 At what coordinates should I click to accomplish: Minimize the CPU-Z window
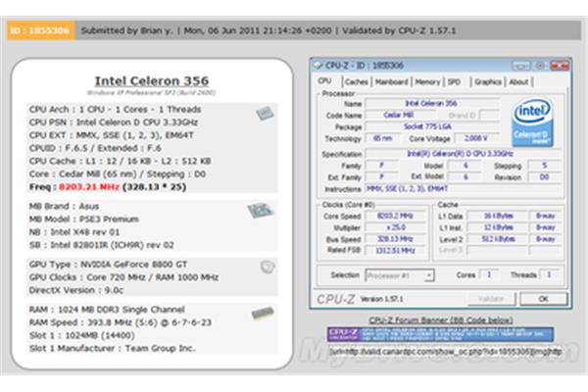click(x=521, y=66)
